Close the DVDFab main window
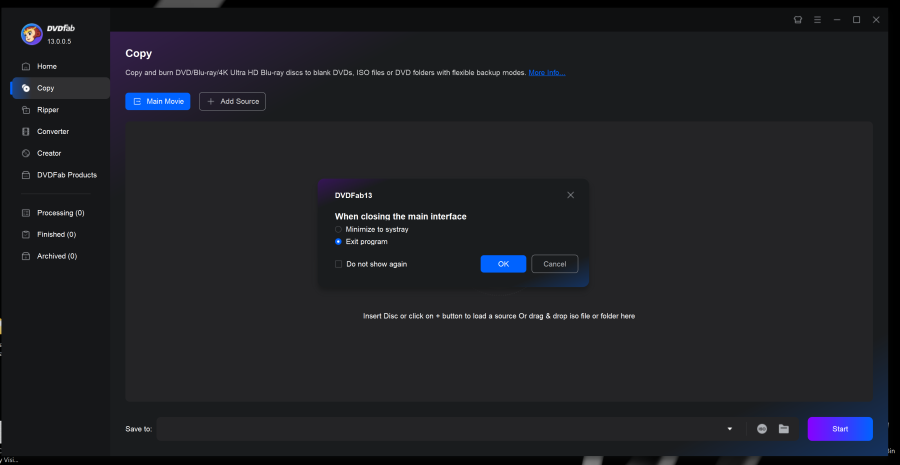Viewport: 900px width, 465px height. point(876,20)
